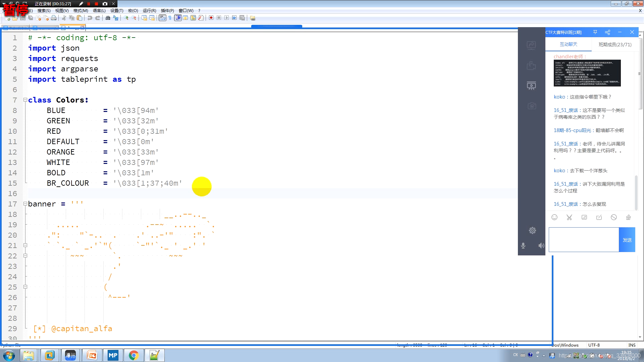The image size is (644, 362).
Task: Click the scissors screenshot icon in chat
Action: click(569, 217)
